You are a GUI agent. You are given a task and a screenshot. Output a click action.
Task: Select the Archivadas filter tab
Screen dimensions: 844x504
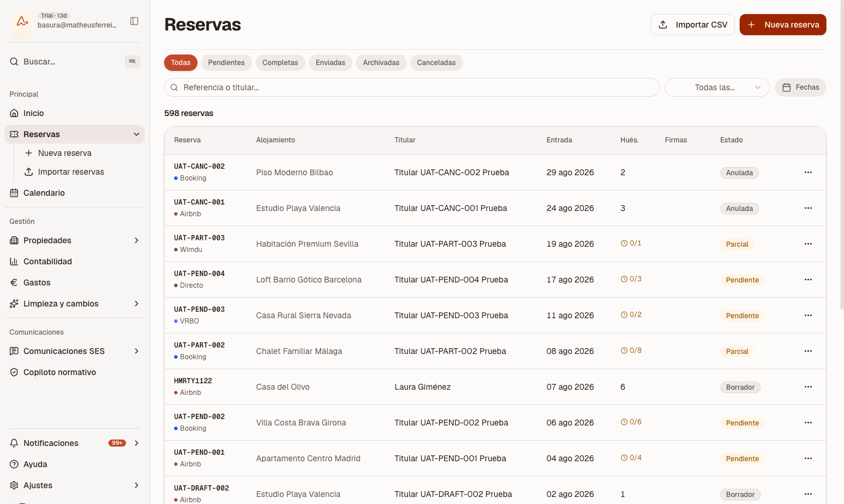(381, 63)
